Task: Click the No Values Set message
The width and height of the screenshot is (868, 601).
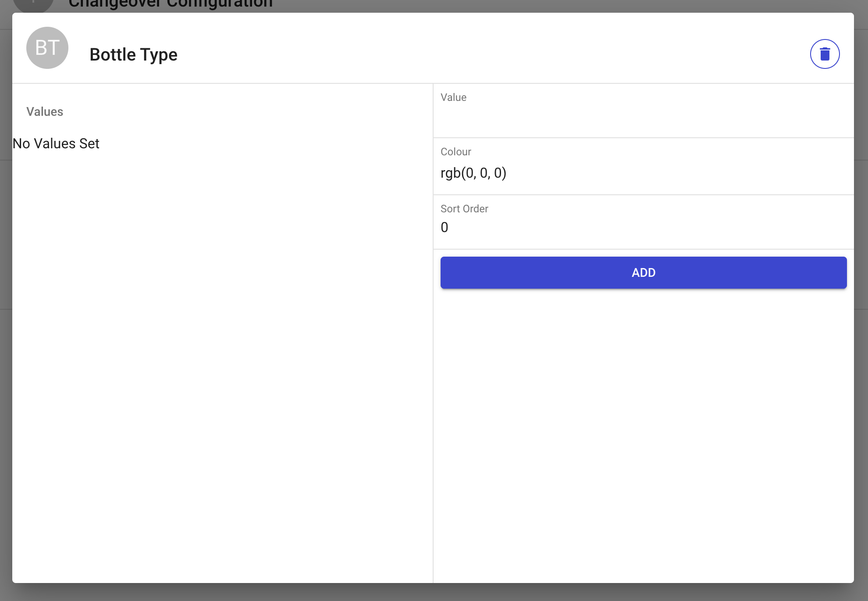Action: (x=56, y=143)
